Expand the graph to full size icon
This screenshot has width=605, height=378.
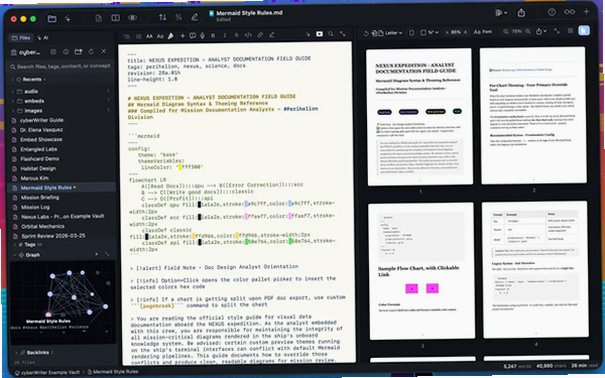(x=107, y=254)
